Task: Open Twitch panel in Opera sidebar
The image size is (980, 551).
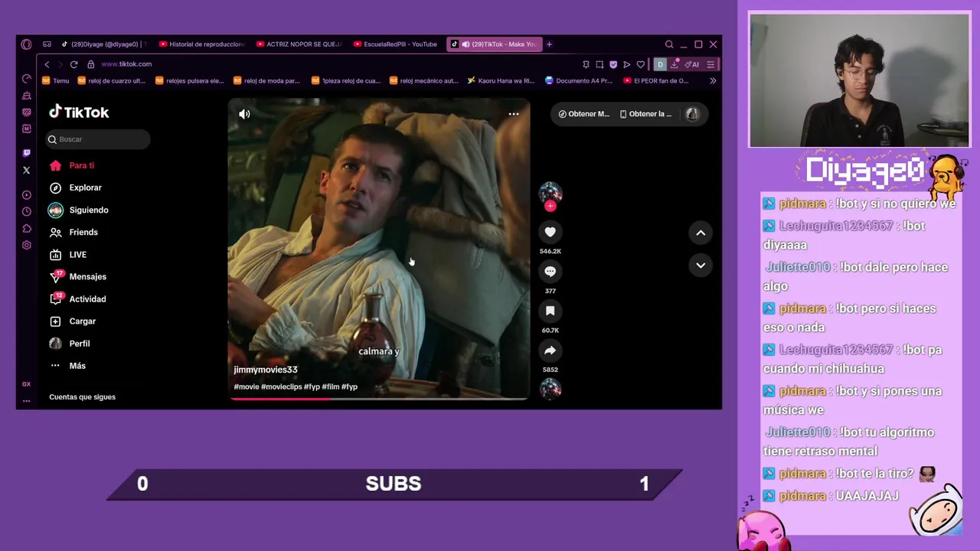Action: click(26, 153)
